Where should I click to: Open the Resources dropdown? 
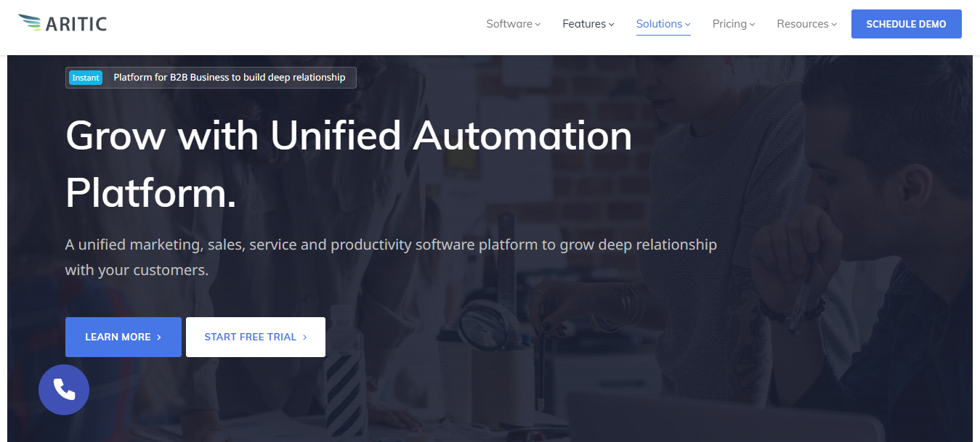click(833, 24)
